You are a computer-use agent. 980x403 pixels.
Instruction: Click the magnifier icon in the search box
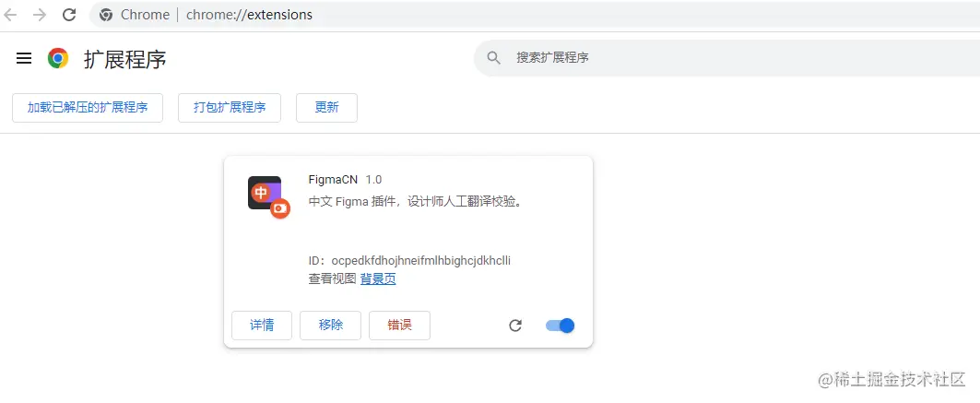tap(494, 58)
